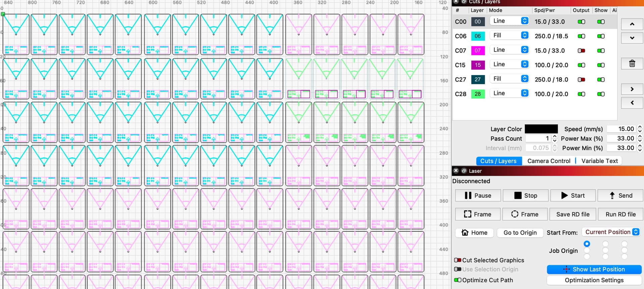Select the C27 dark teal layer swatch
The image size is (644, 289).
pos(478,79)
